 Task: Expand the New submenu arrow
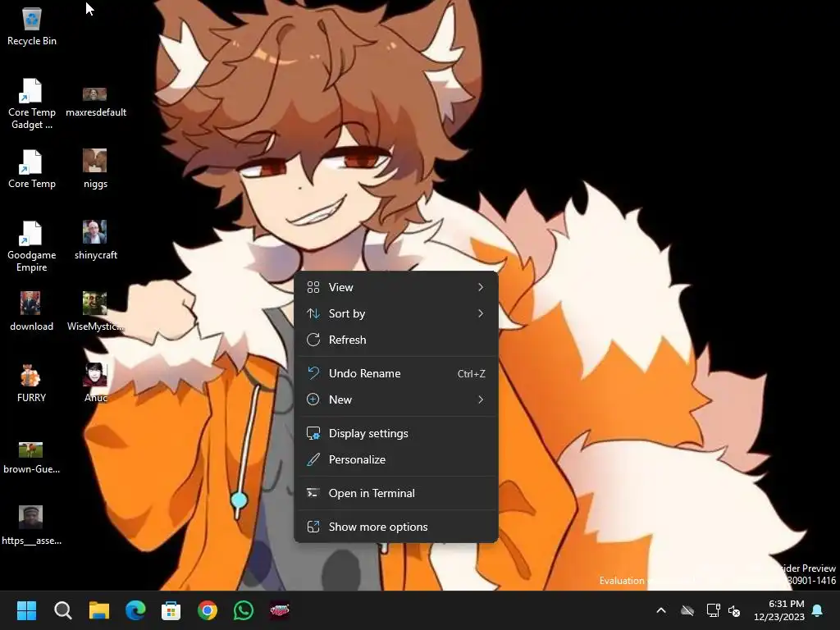click(481, 399)
